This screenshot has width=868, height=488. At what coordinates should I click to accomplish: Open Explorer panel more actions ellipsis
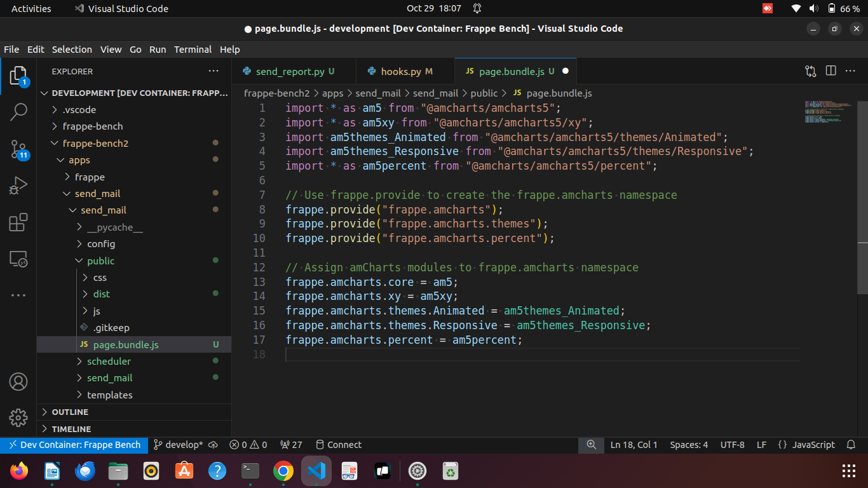pyautogui.click(x=214, y=71)
